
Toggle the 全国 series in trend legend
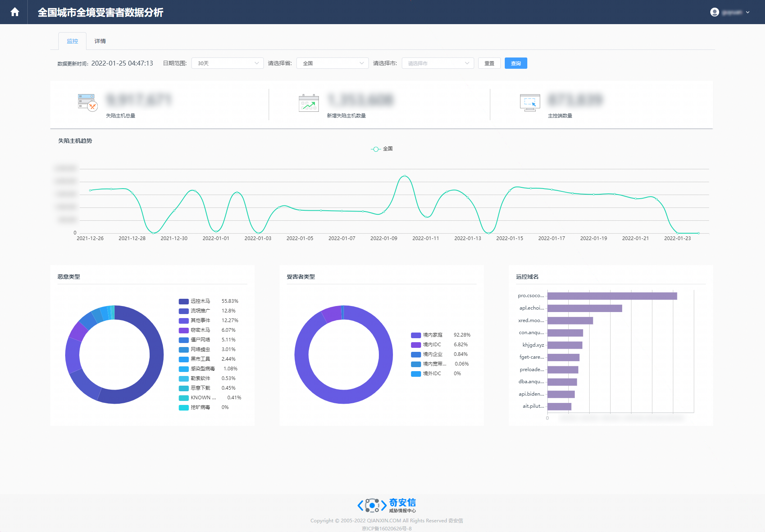[382, 149]
